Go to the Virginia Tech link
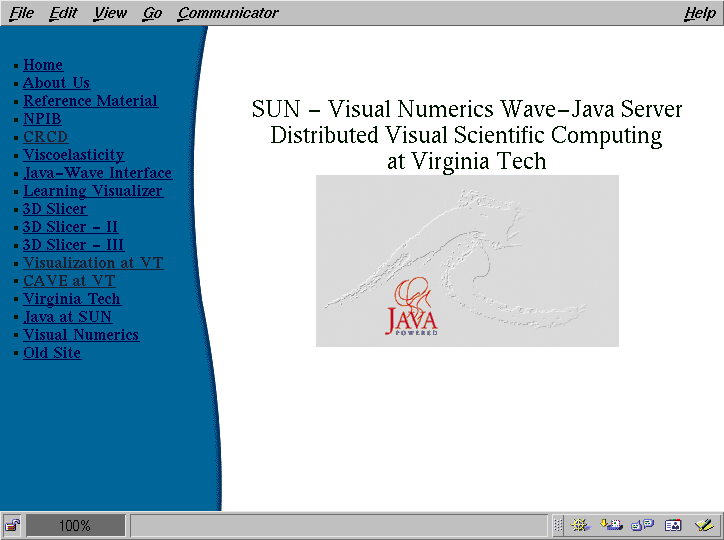The image size is (724, 540). pos(72,299)
